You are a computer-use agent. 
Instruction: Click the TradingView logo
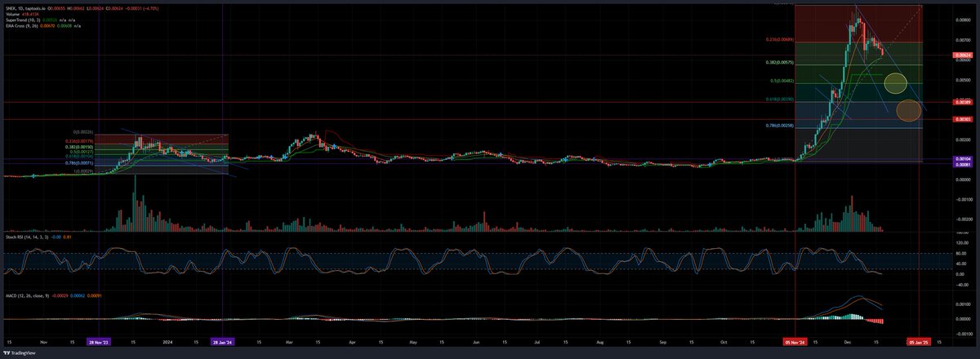coord(21,352)
